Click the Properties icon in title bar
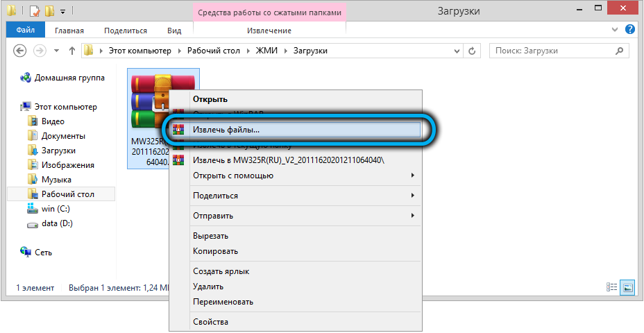 33,11
